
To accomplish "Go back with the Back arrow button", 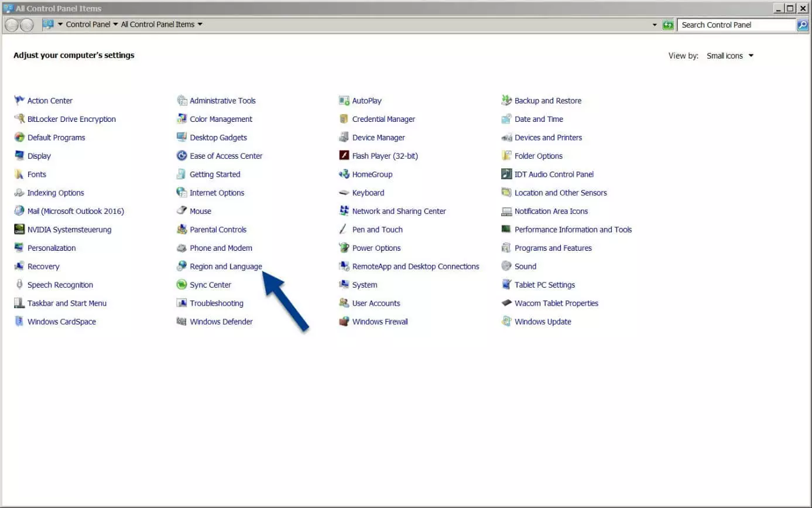I will coord(12,25).
